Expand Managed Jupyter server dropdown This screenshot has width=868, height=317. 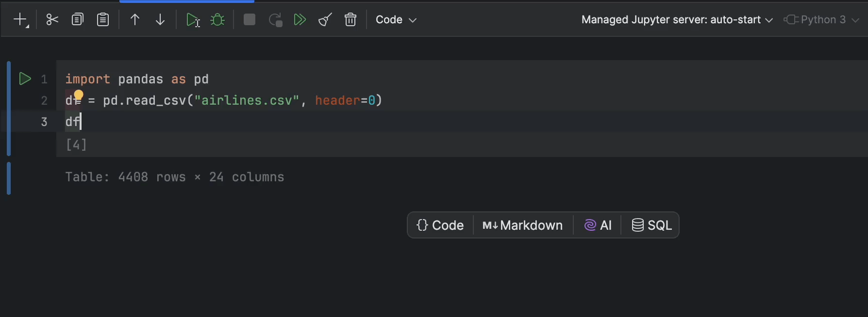tap(677, 20)
